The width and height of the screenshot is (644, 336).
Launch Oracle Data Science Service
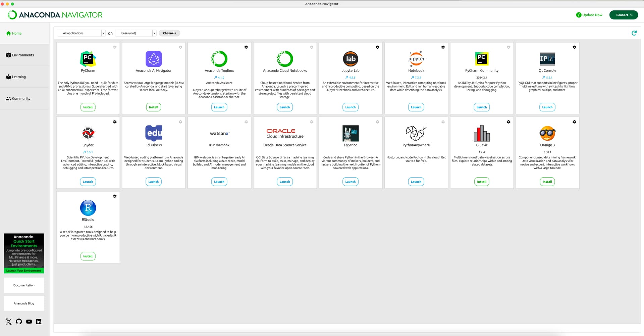click(x=285, y=182)
